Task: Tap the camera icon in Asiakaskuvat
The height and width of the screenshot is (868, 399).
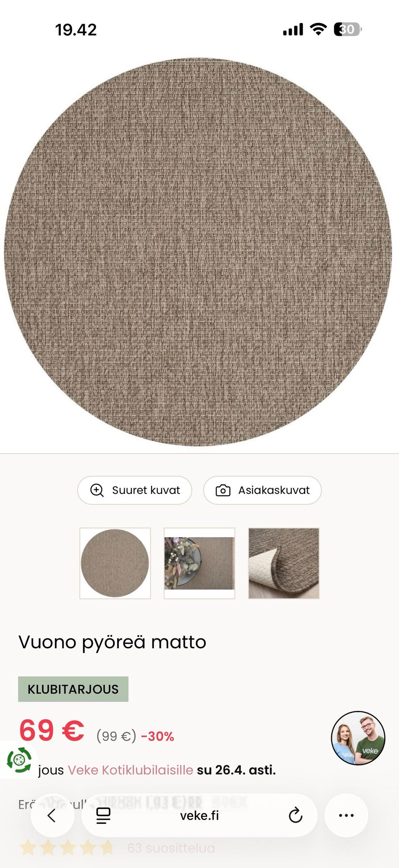Action: 223,490
